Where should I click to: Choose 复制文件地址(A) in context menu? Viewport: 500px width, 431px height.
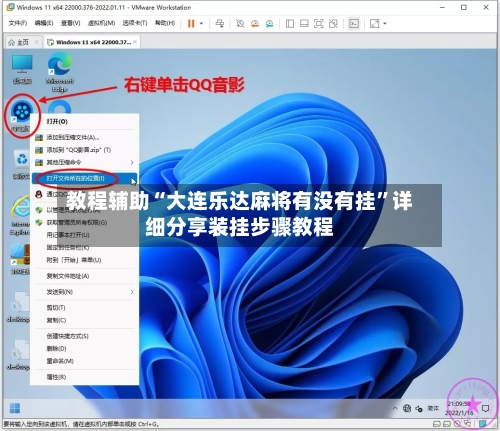[x=84, y=276]
